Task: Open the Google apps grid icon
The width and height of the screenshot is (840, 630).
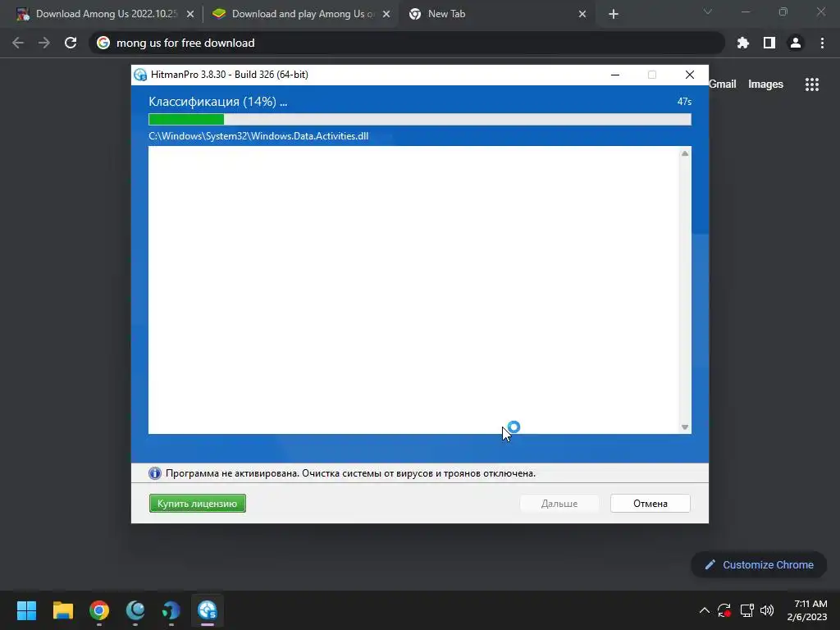Action: [x=811, y=84]
